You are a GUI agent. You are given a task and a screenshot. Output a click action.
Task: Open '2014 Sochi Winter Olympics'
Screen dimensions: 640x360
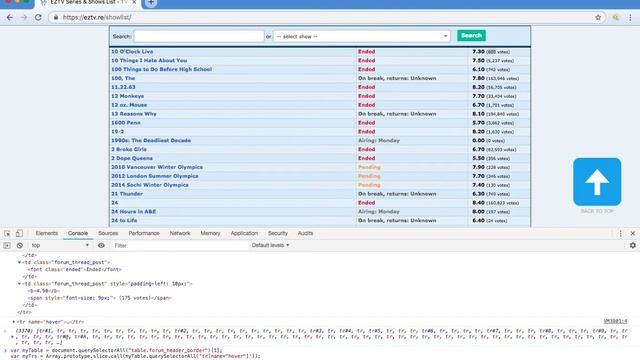pos(150,185)
